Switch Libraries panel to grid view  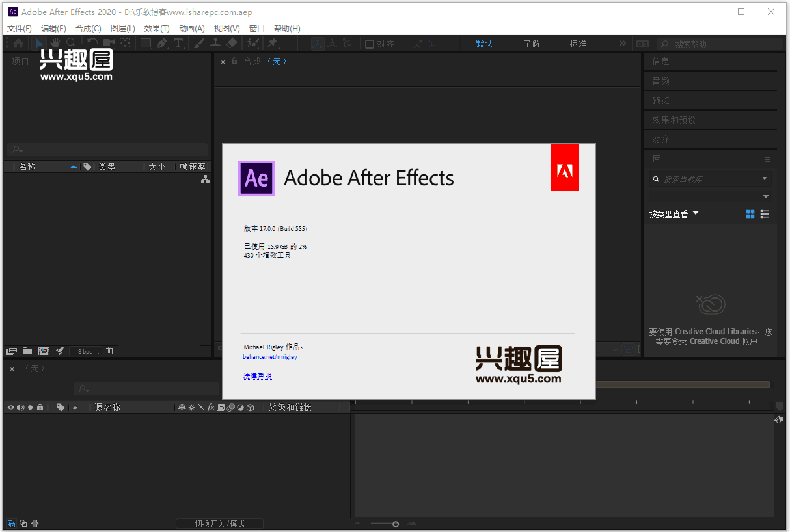coord(750,214)
